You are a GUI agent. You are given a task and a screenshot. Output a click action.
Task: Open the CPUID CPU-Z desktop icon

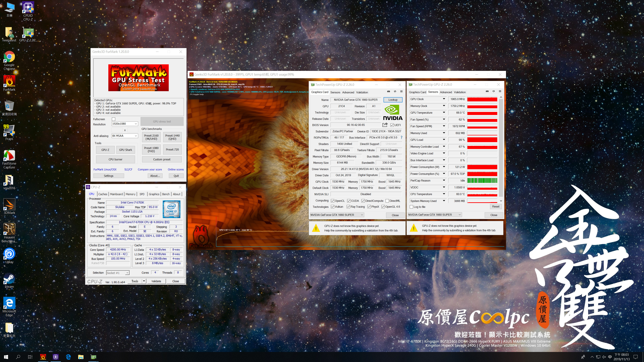coord(28,11)
